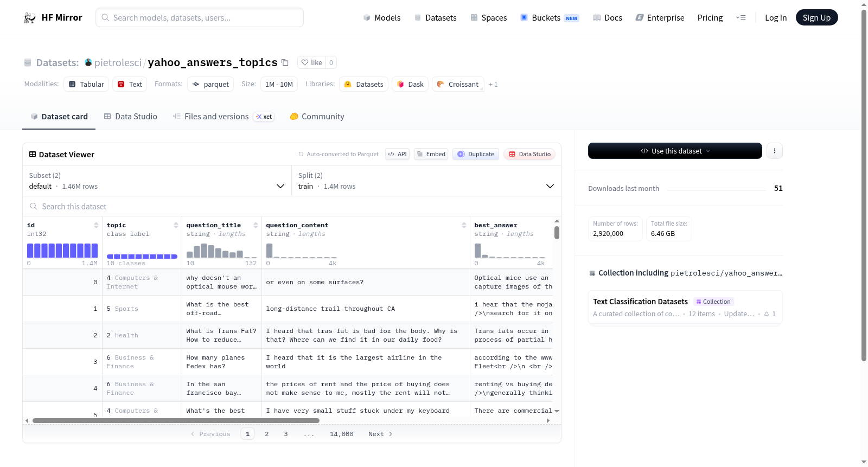Viewport: 868px width, 467px height.
Task: Sort the topic column
Action: pyautogui.click(x=176, y=225)
